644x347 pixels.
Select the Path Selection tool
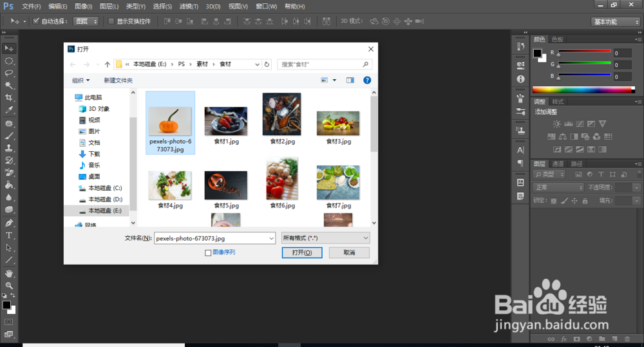[x=8, y=248]
